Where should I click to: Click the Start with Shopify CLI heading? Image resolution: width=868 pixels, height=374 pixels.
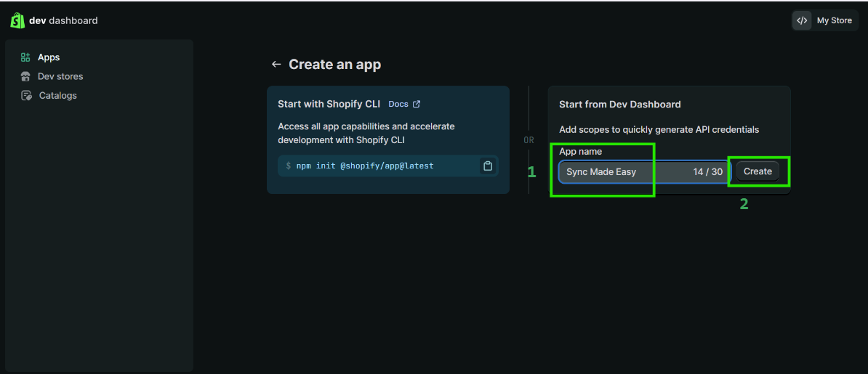pyautogui.click(x=329, y=104)
